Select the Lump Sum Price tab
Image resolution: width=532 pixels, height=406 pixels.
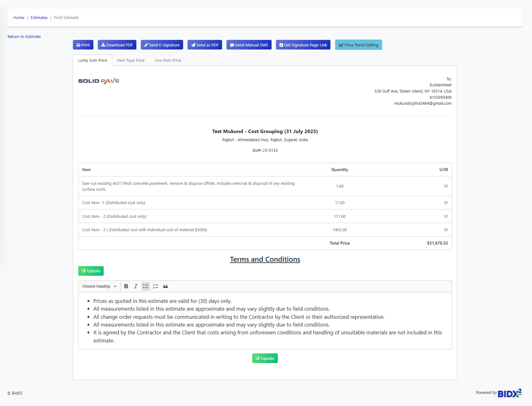coord(93,60)
